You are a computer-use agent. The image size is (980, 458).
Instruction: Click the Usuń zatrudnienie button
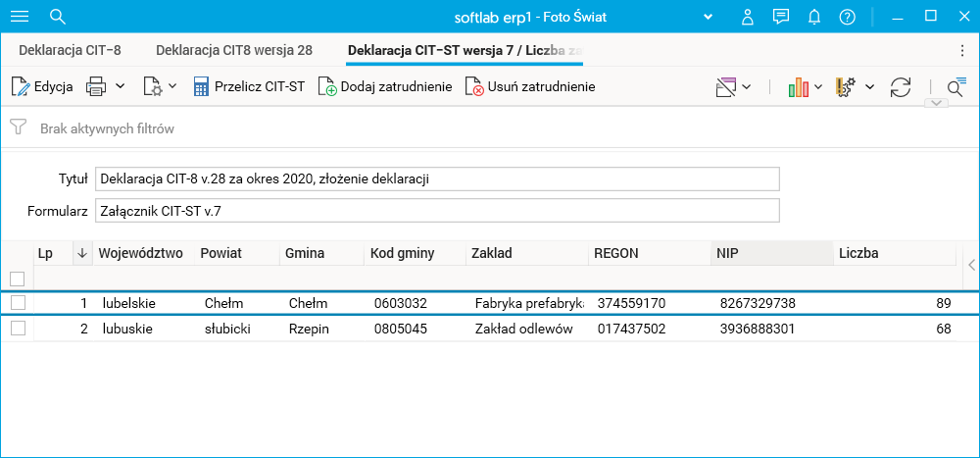pos(530,86)
